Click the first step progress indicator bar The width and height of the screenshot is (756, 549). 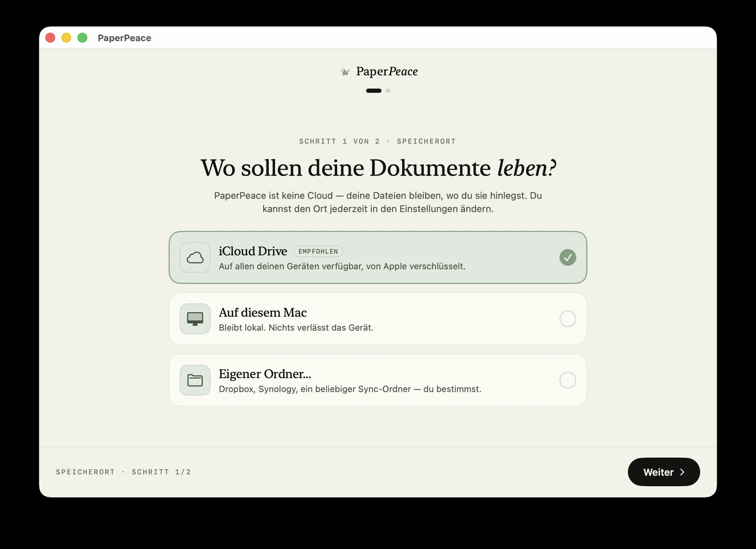pyautogui.click(x=373, y=91)
